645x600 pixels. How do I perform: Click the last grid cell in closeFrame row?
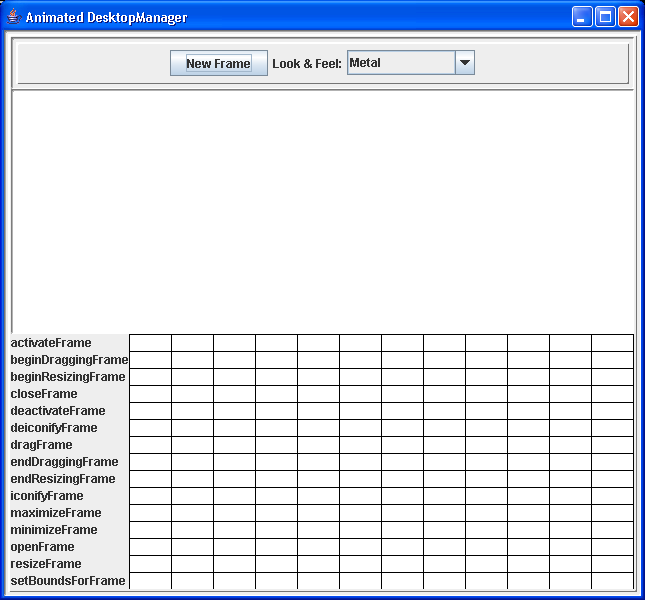pos(613,394)
